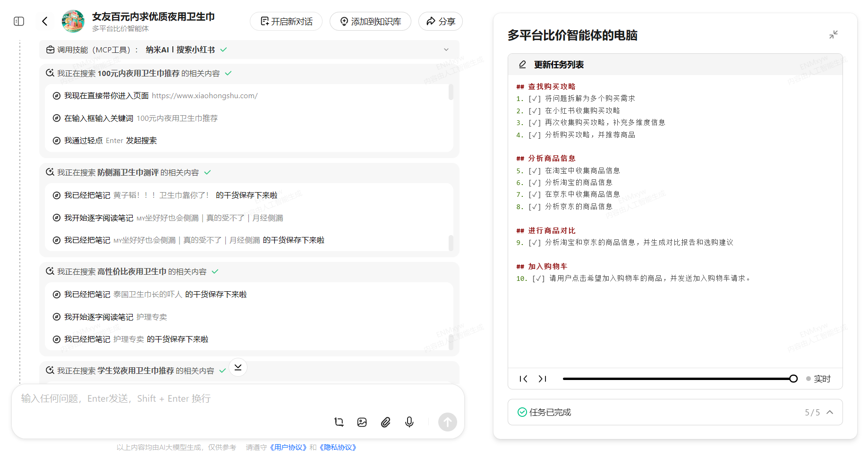The width and height of the screenshot is (868, 456).
Task: Send message with the up-arrow button
Action: (x=448, y=422)
